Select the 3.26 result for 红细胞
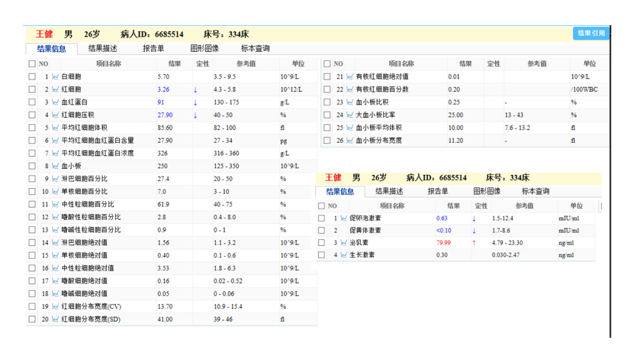 pyautogui.click(x=163, y=89)
